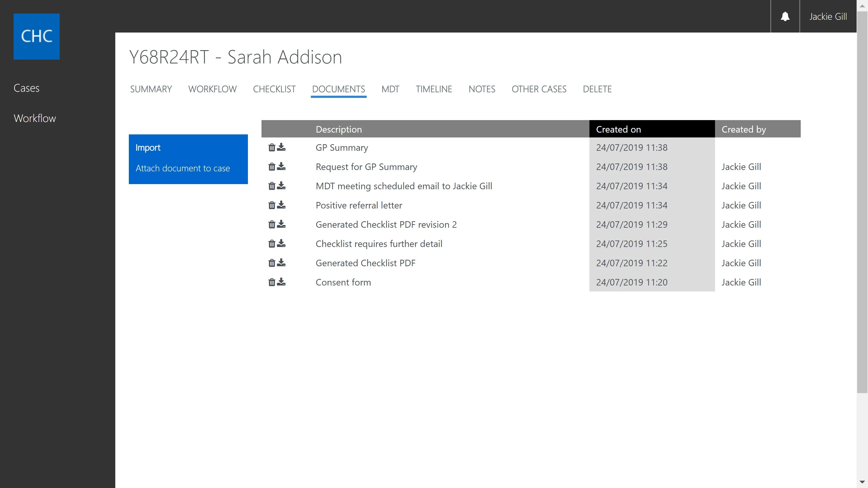Open Cases in the sidebar

26,88
